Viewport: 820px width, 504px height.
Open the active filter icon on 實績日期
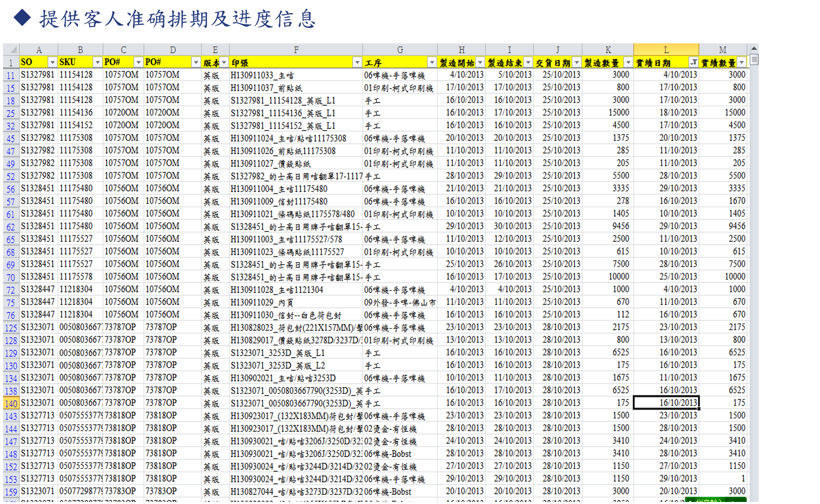[x=693, y=62]
